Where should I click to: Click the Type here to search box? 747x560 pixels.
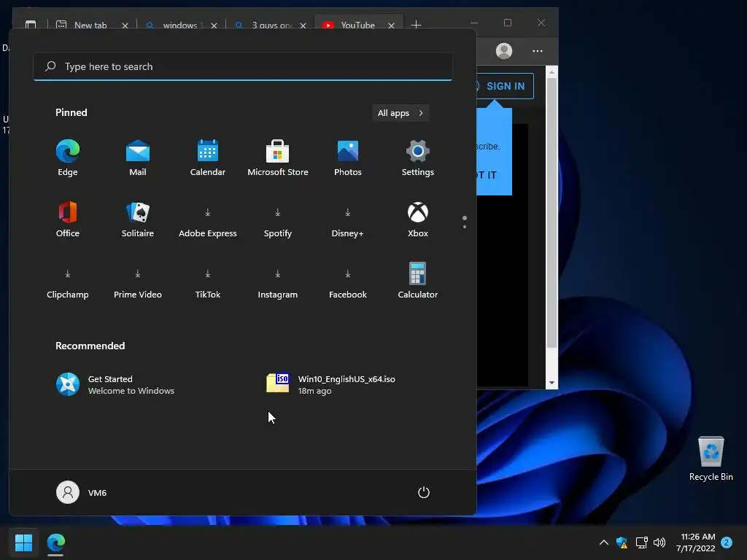[243, 66]
